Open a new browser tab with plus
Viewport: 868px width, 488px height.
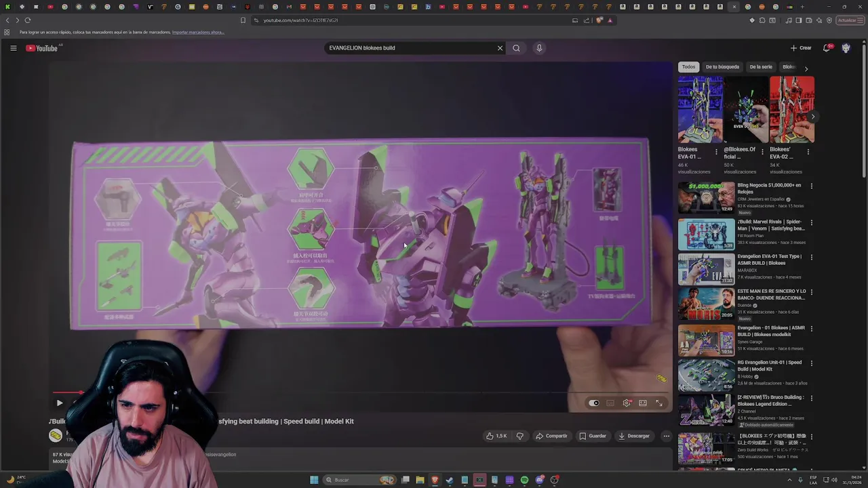click(x=802, y=7)
